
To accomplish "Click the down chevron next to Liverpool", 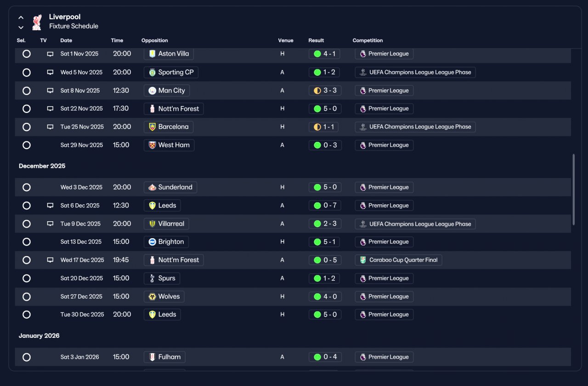I will click(x=21, y=28).
